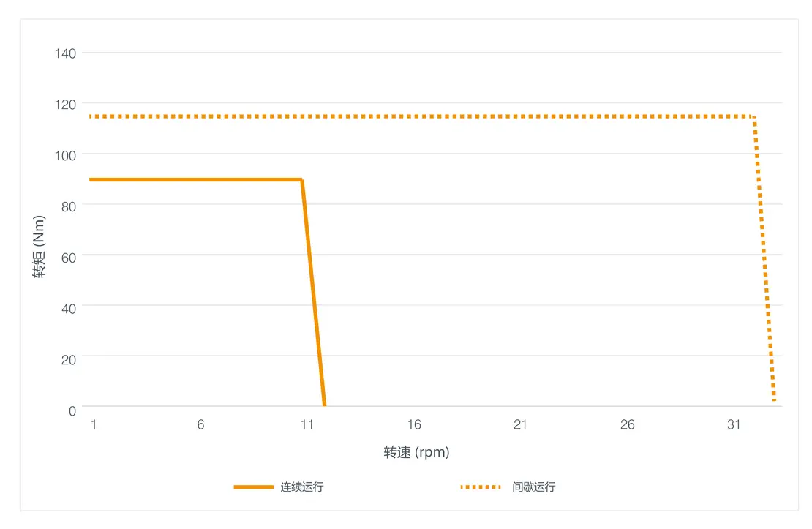
Task: Click the 20 y-axis tick label
Action: [x=68, y=358]
